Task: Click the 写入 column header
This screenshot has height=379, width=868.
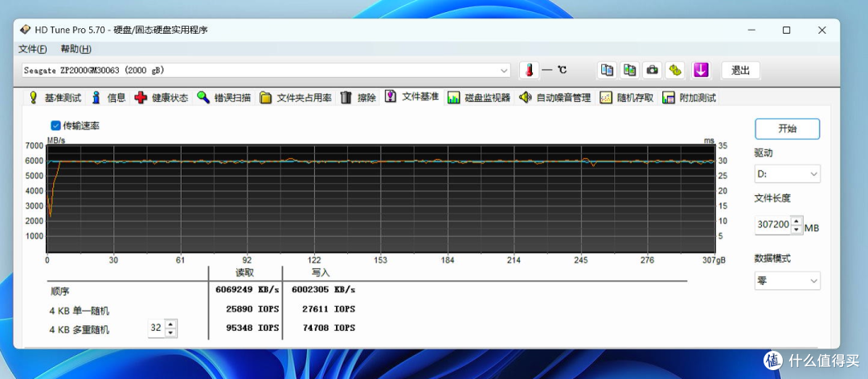Action: point(321,273)
